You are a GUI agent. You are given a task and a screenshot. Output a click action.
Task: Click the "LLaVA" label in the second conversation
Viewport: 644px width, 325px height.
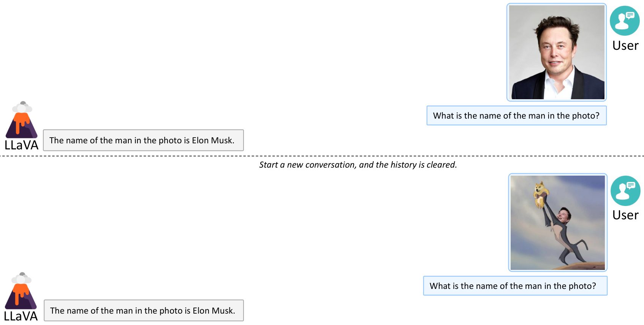(21, 316)
